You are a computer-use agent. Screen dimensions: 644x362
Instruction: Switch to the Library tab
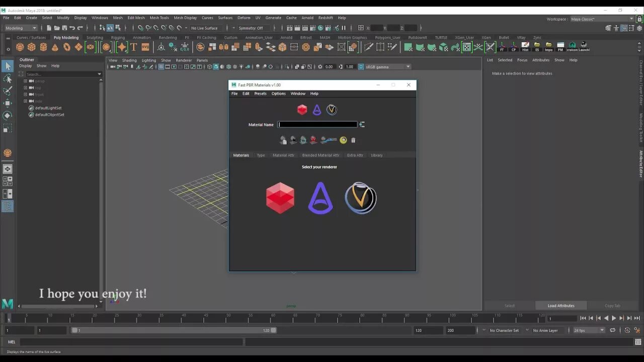click(x=377, y=155)
